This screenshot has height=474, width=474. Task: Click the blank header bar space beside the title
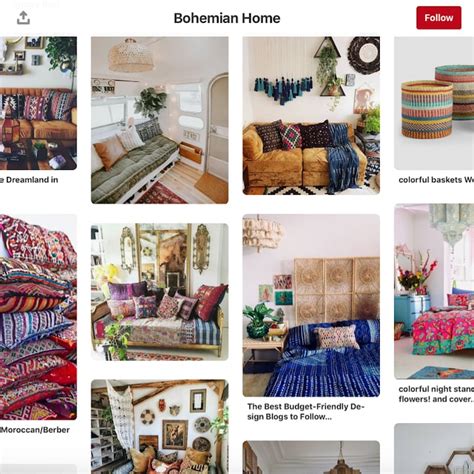coord(347,18)
